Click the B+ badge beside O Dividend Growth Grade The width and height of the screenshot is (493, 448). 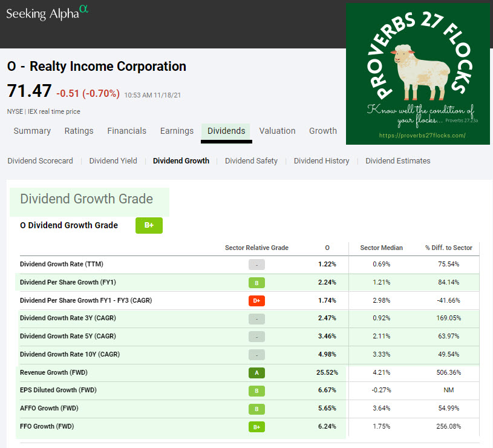tap(149, 225)
